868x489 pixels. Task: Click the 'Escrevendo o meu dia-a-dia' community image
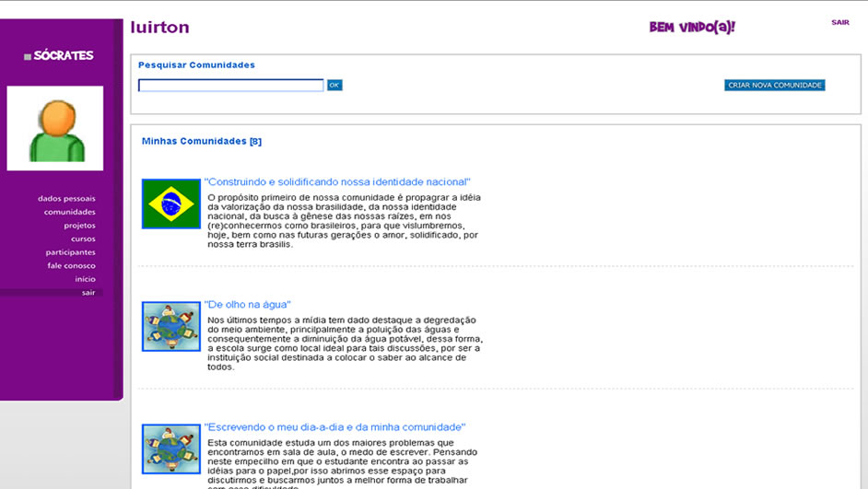pos(170,448)
